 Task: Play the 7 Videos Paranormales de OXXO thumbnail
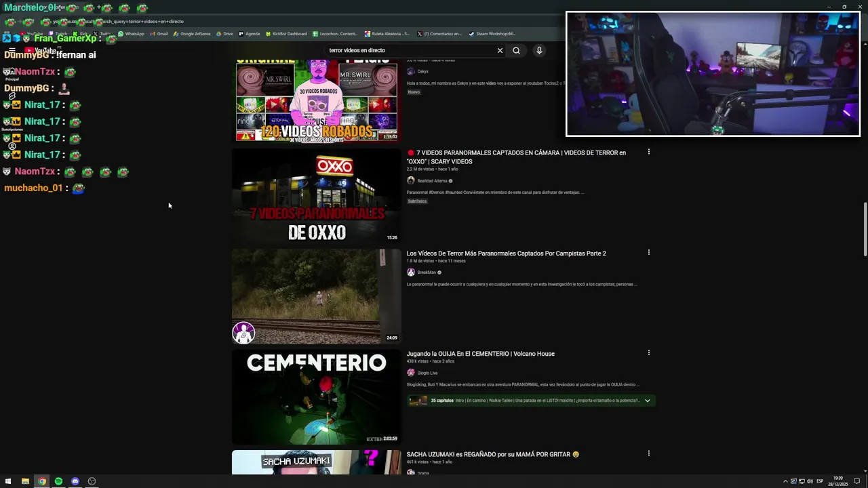pos(317,196)
